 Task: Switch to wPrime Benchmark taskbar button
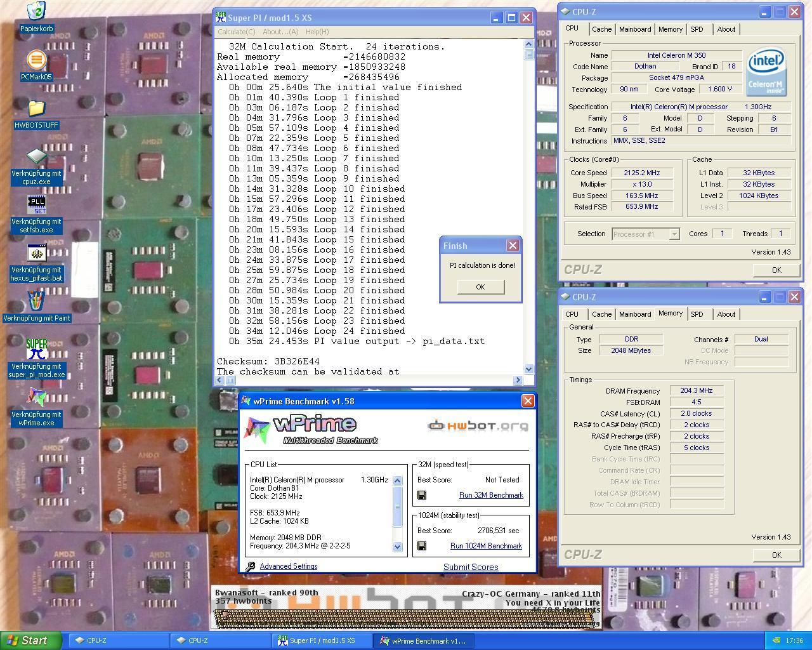424,640
